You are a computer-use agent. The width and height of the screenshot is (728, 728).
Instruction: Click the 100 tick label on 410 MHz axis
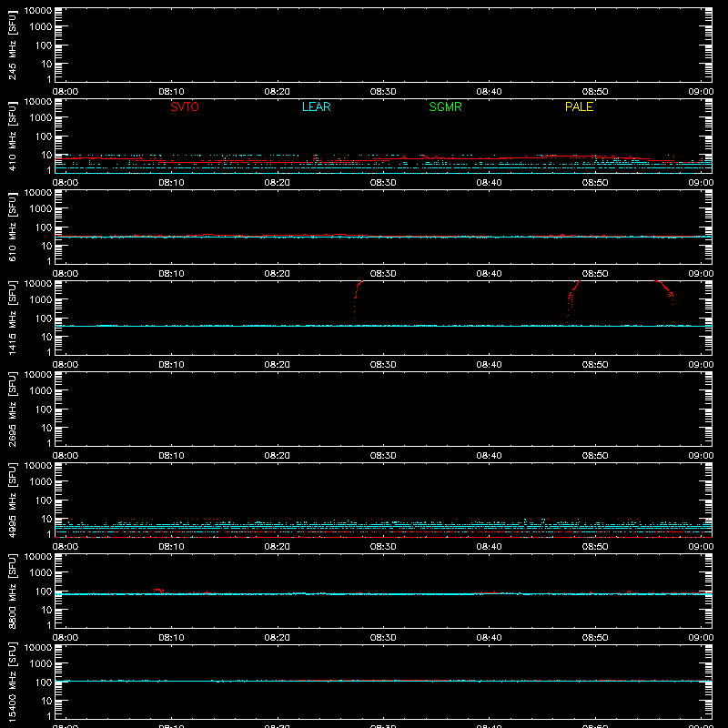click(44, 136)
